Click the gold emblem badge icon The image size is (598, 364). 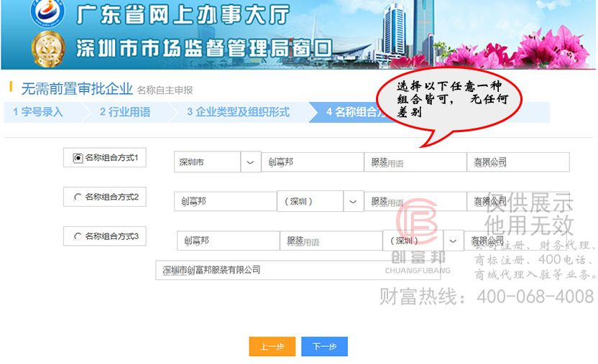click(48, 49)
